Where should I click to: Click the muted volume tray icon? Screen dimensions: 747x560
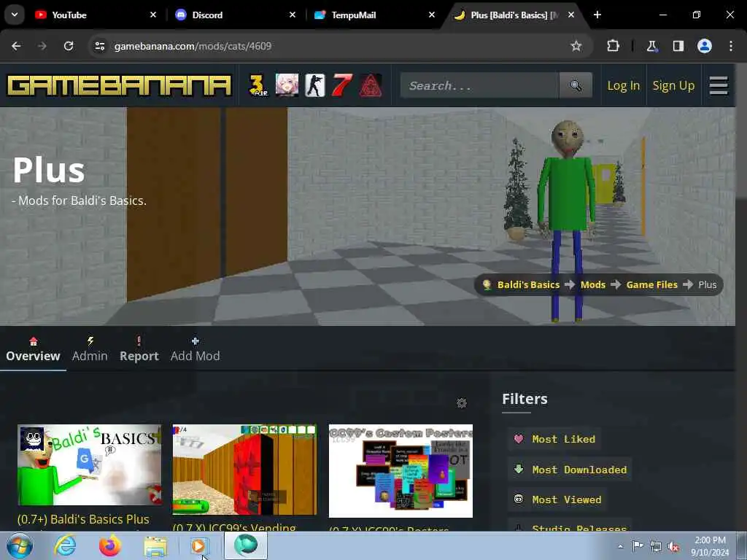coord(673,547)
